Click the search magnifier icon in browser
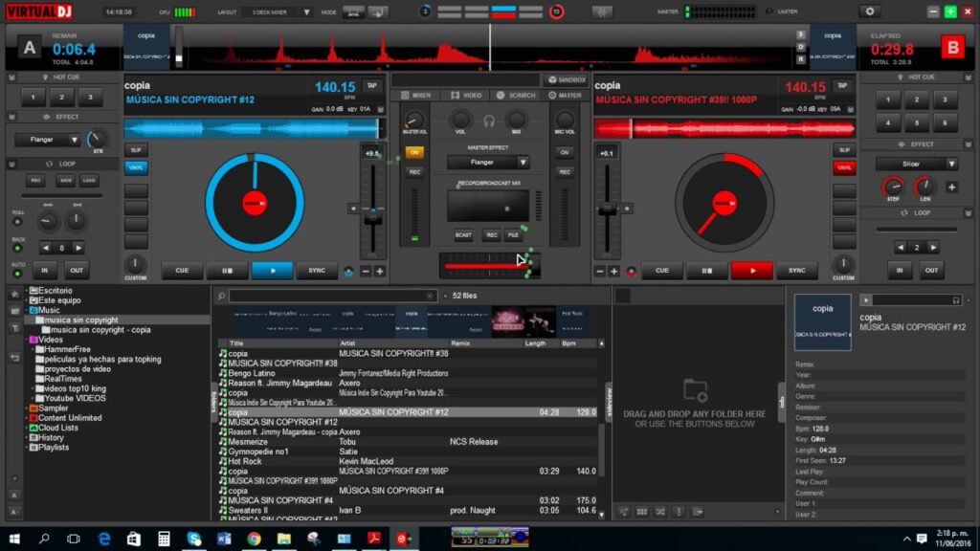Screen dimensions: 980x551 [x=221, y=297]
